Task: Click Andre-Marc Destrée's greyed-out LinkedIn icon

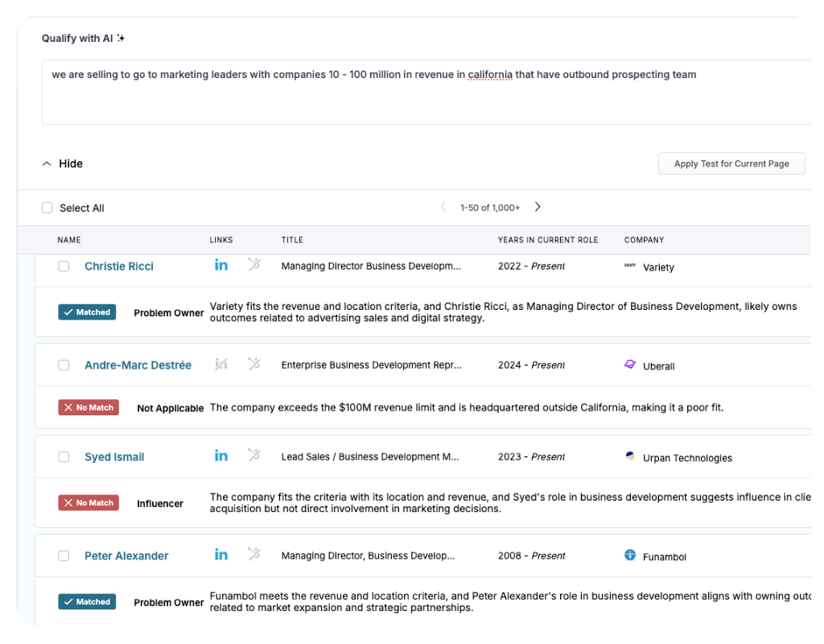Action: [x=221, y=365]
